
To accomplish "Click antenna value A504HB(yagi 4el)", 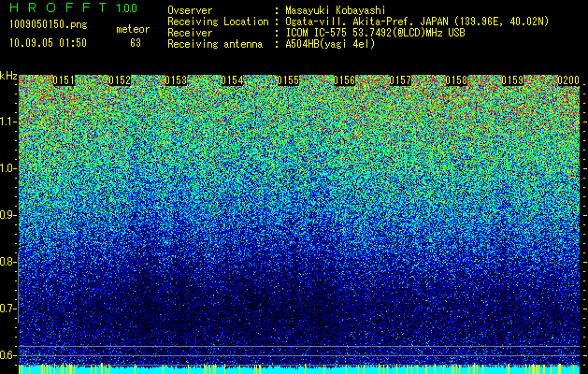I will (330, 44).
